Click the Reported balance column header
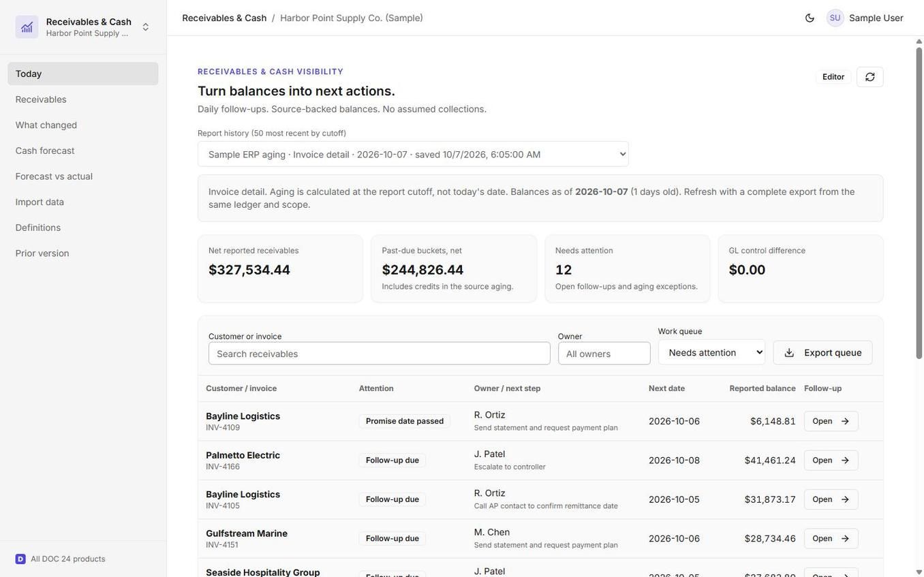This screenshot has height=577, width=924. tap(763, 389)
